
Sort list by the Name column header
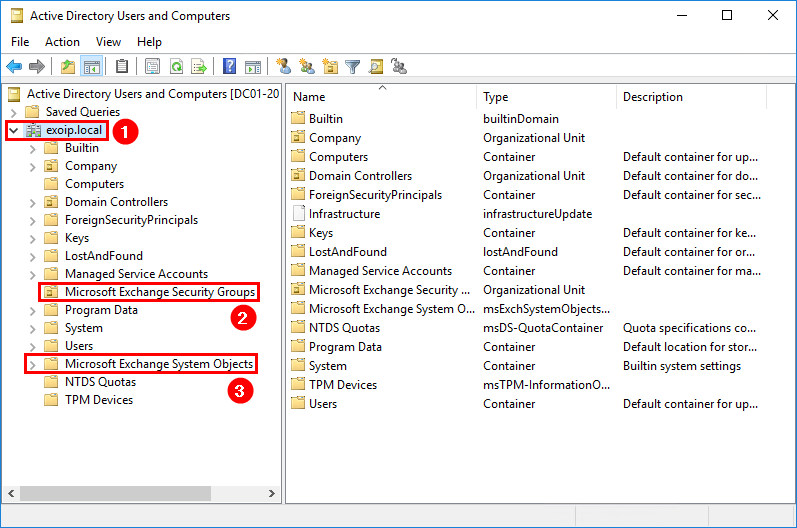pyautogui.click(x=381, y=97)
